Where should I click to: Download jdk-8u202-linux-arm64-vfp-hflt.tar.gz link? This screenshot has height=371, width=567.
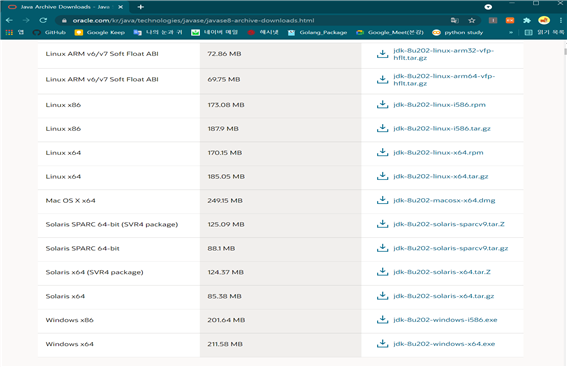[444, 80]
